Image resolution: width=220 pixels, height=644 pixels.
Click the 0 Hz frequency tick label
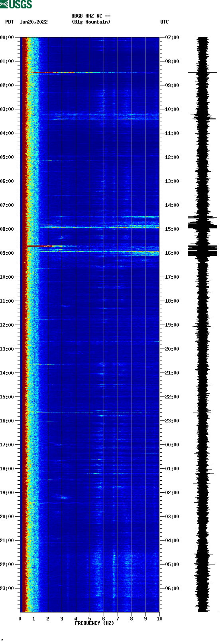coord(20,619)
